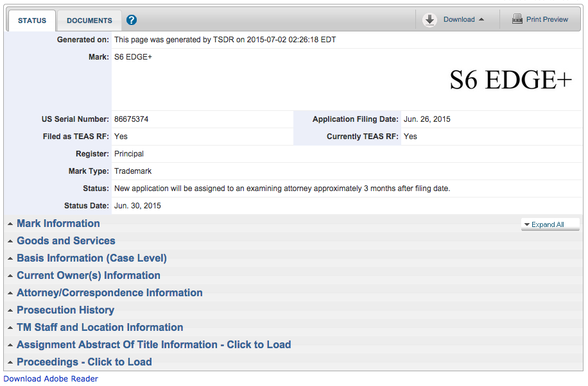Expand the Mark Information section
Screen dimensions: 588x386
click(58, 223)
